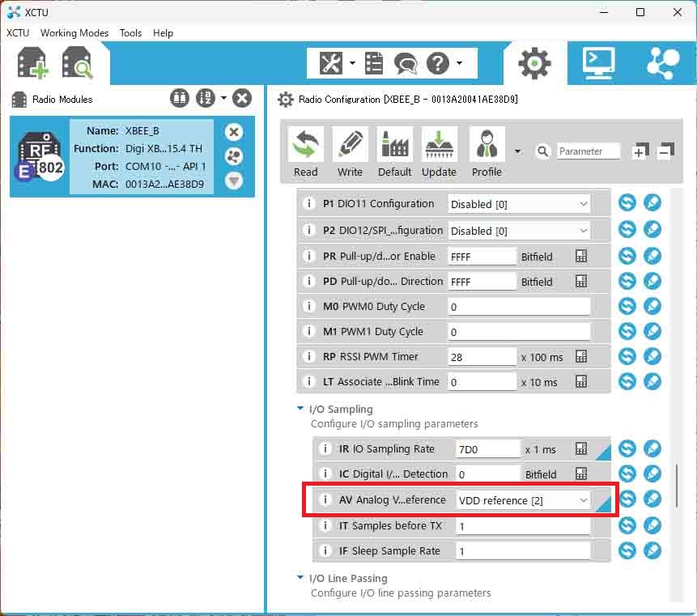Write the RP RSSI PWM Timer value

pyautogui.click(x=652, y=356)
